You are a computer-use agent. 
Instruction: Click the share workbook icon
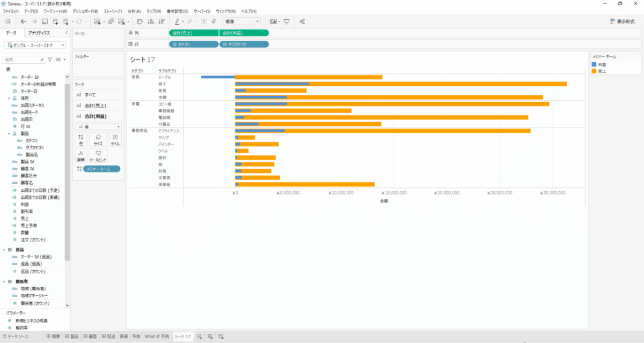(x=302, y=21)
